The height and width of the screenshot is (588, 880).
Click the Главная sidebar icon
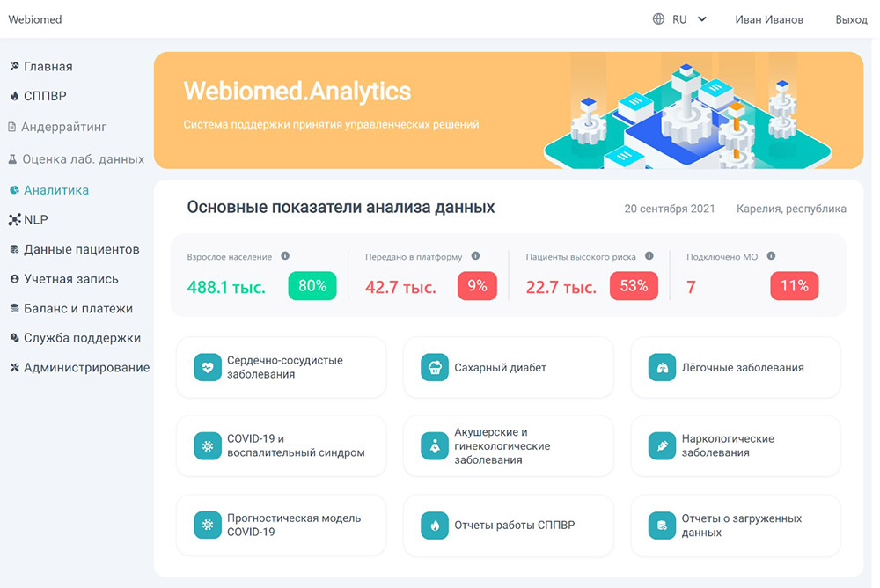coord(15,66)
